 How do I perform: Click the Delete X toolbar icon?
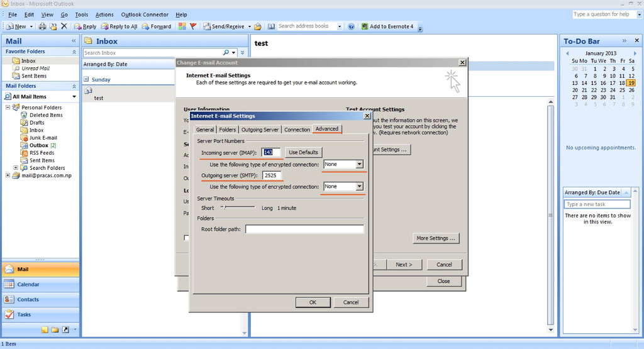[x=64, y=26]
